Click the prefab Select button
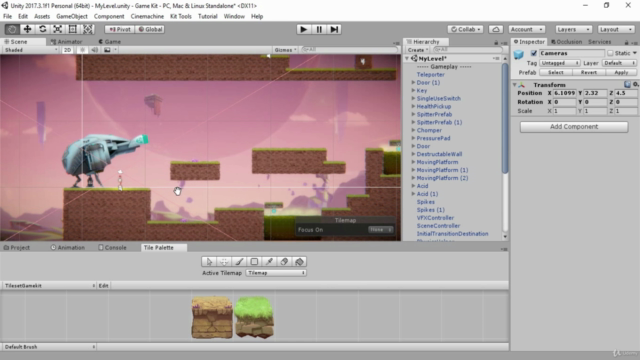The width and height of the screenshot is (640, 360). (x=556, y=72)
